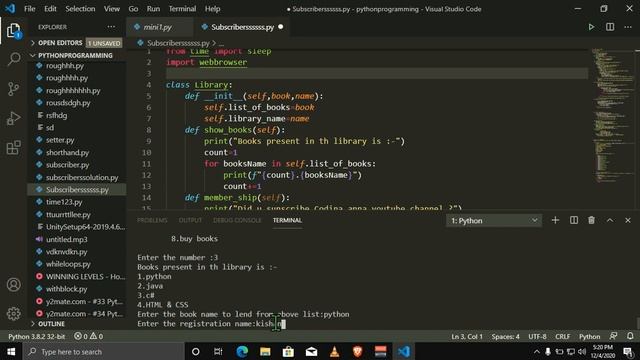
Task: Go to line via Ln 3, Col 1
Action: pos(467,336)
